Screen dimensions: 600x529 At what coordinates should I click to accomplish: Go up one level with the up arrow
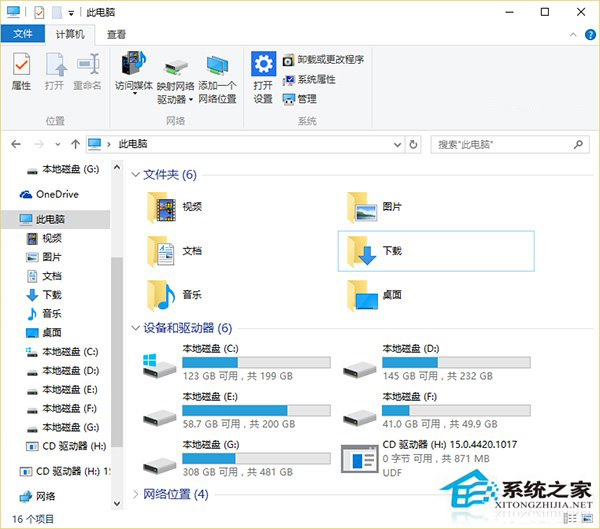(x=75, y=144)
